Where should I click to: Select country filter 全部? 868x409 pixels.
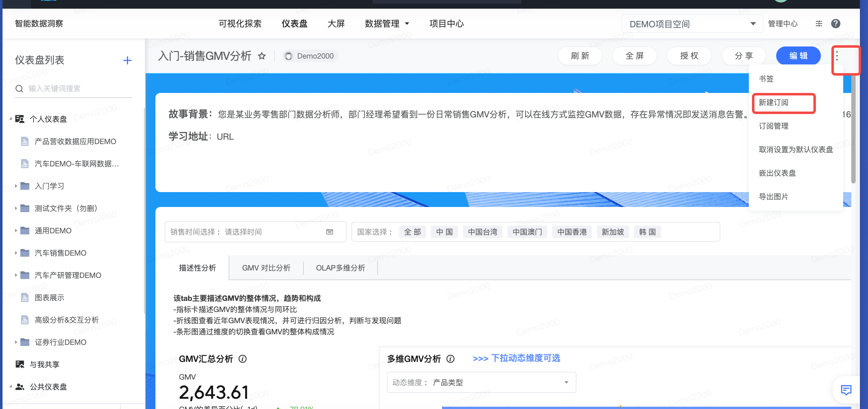pyautogui.click(x=412, y=231)
